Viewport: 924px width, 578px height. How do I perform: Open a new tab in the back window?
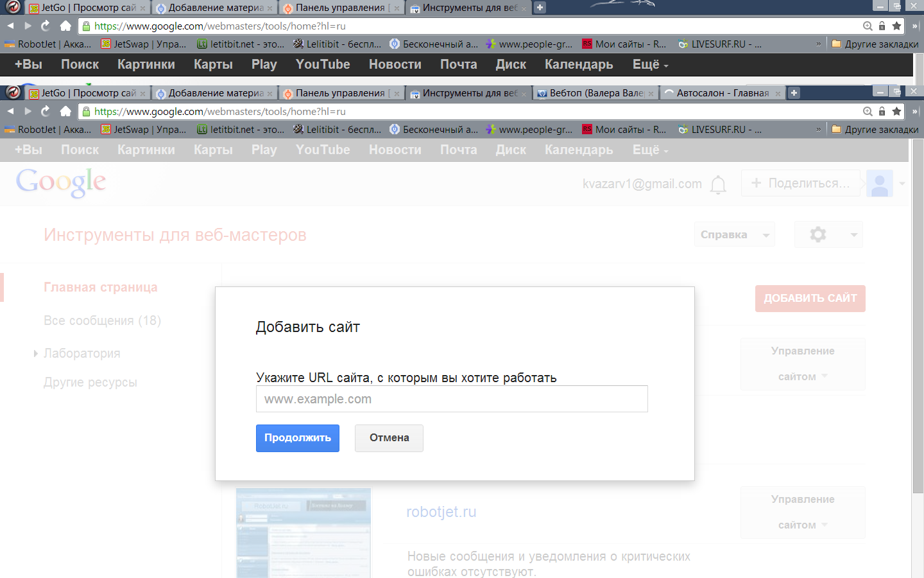540,8
